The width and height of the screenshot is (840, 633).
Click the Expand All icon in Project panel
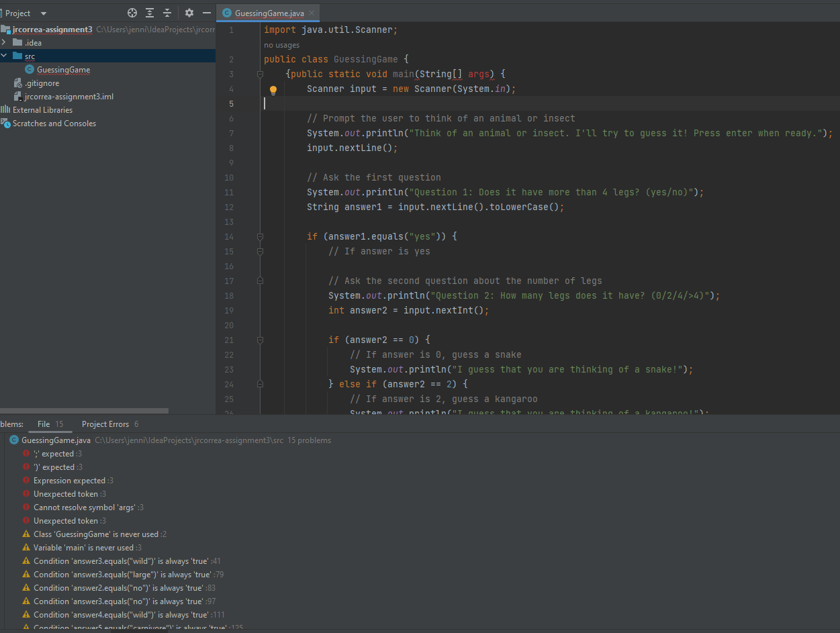tap(150, 13)
